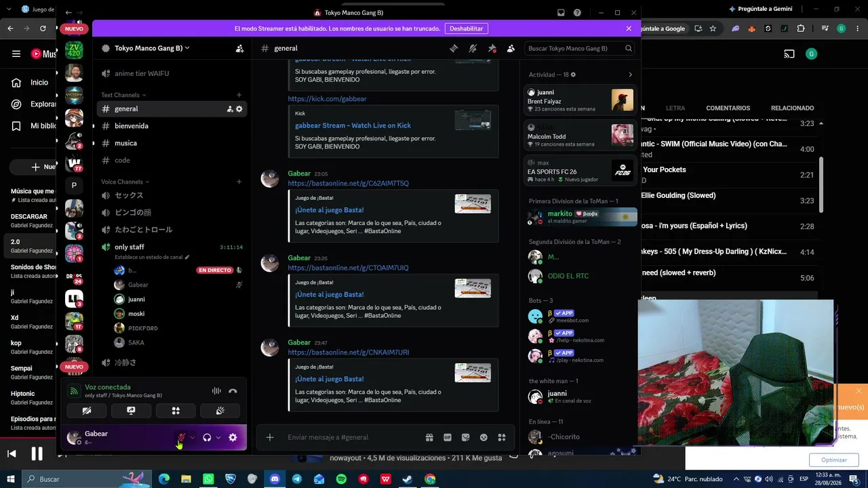Open the code text channel
This screenshot has width=868, height=488.
[172, 160]
